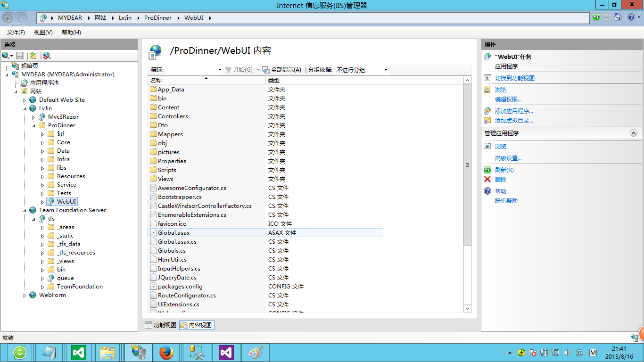Click the home icon in address bar

point(618,17)
